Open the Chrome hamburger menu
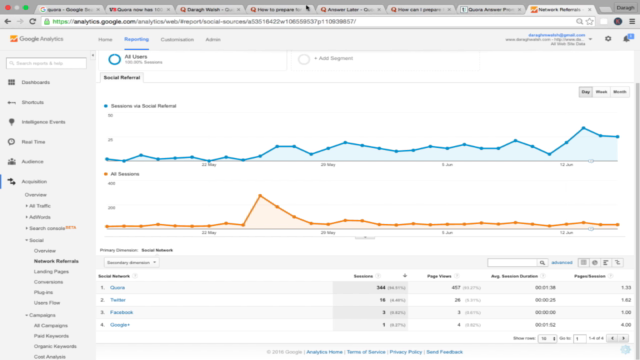Screen dimensions: 640x360 (x=632, y=21)
